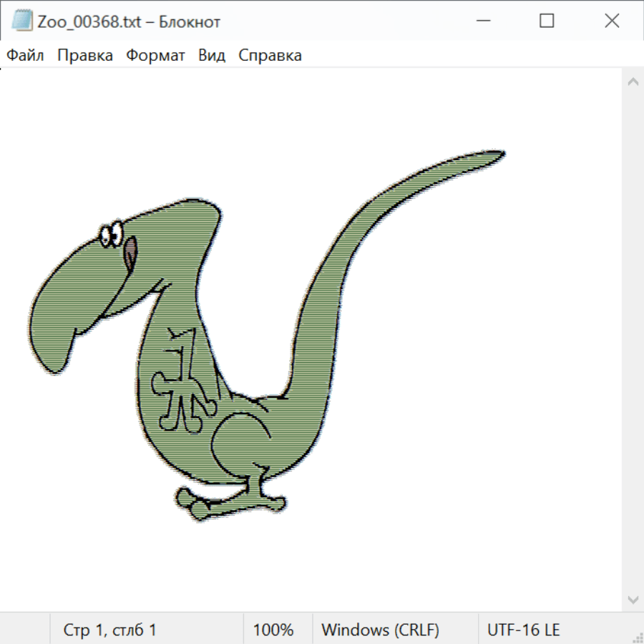Open the Справка menu
This screenshot has height=644, width=644.
pos(270,55)
